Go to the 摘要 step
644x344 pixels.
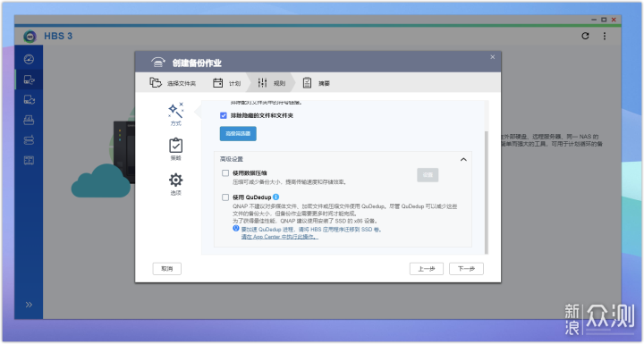pyautogui.click(x=317, y=83)
